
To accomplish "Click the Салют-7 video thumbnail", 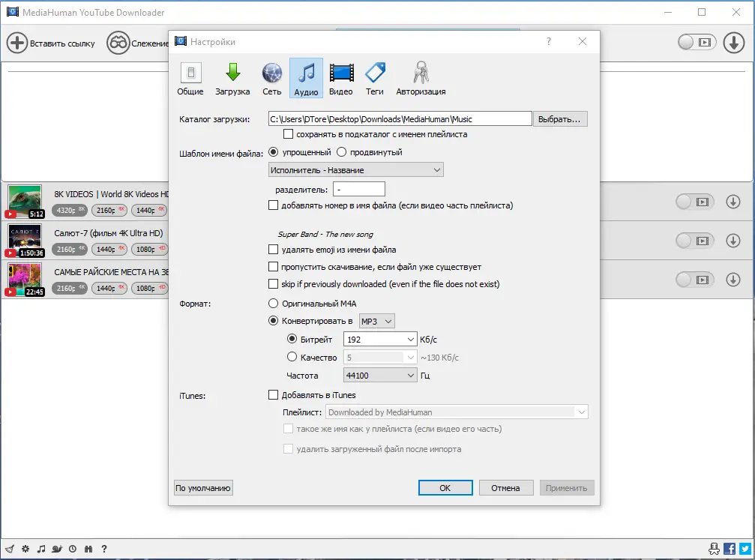I will [x=25, y=239].
